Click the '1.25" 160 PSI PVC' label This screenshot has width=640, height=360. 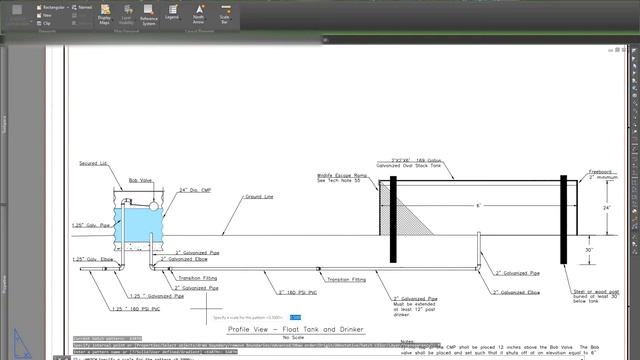tap(136, 309)
